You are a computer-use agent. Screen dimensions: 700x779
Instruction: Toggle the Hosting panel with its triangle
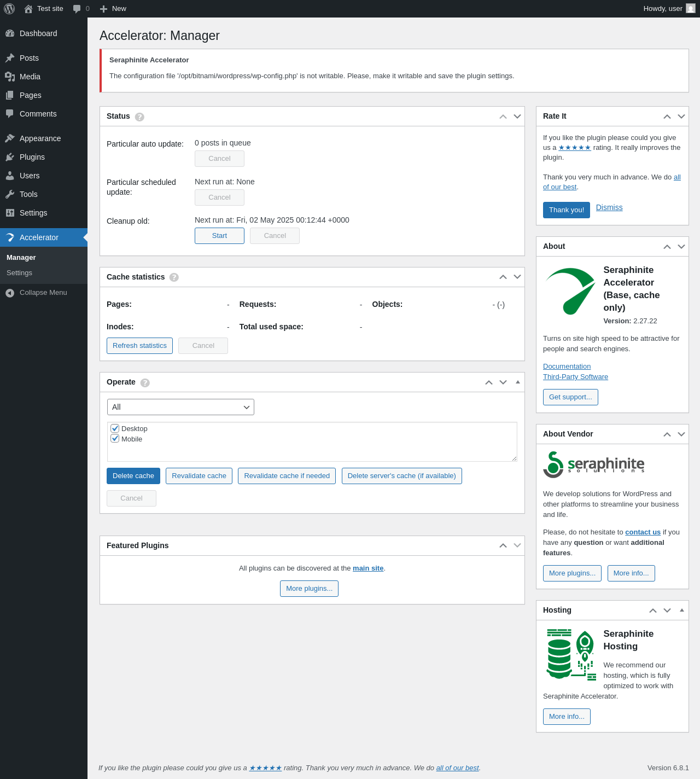[x=681, y=610]
